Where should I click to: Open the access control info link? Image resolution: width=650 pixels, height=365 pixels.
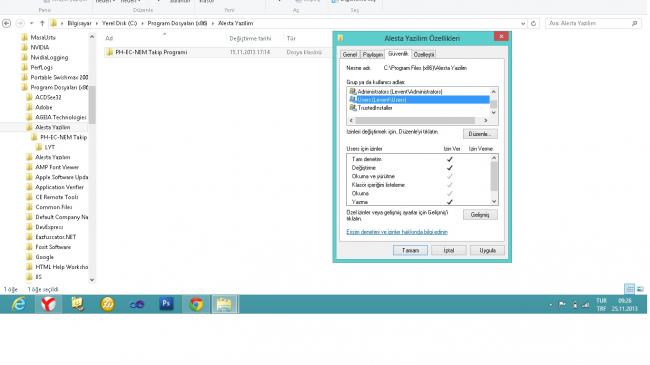click(397, 232)
